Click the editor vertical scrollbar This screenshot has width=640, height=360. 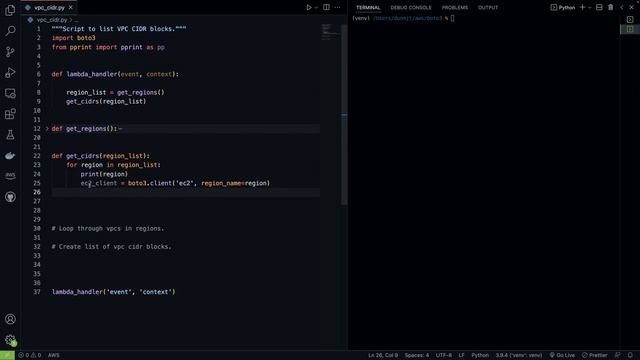344,114
